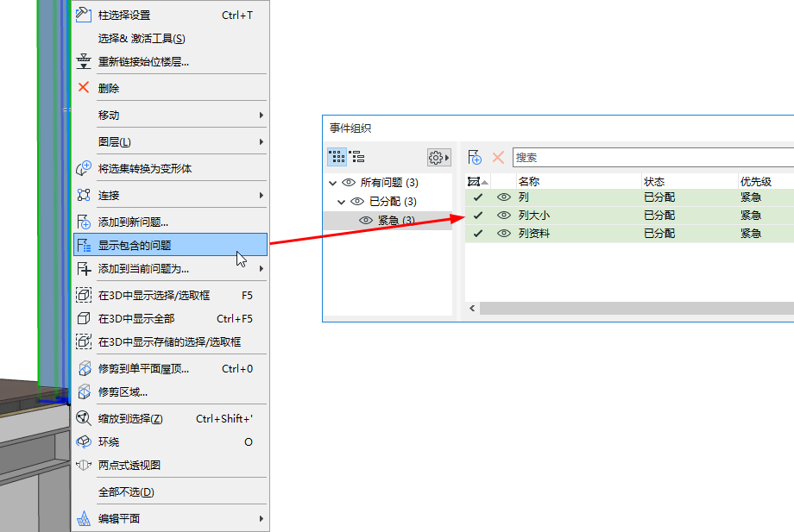Collapse the 已分配 (3) tree node
Screen dimensions: 794x532
(x=341, y=202)
